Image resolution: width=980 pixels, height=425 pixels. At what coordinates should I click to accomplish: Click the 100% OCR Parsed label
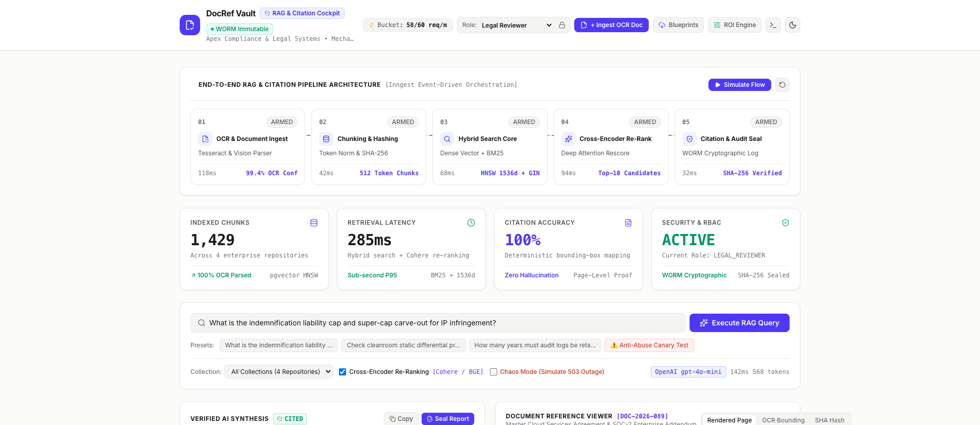[x=224, y=275]
